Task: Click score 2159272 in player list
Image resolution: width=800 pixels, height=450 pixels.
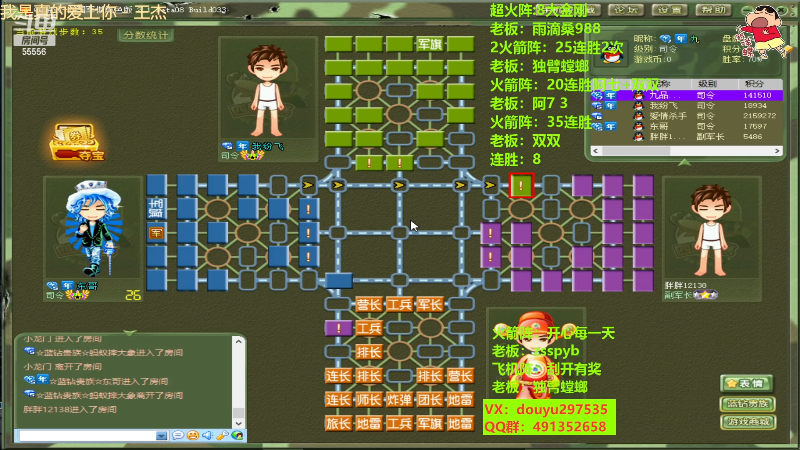Action: [760, 116]
